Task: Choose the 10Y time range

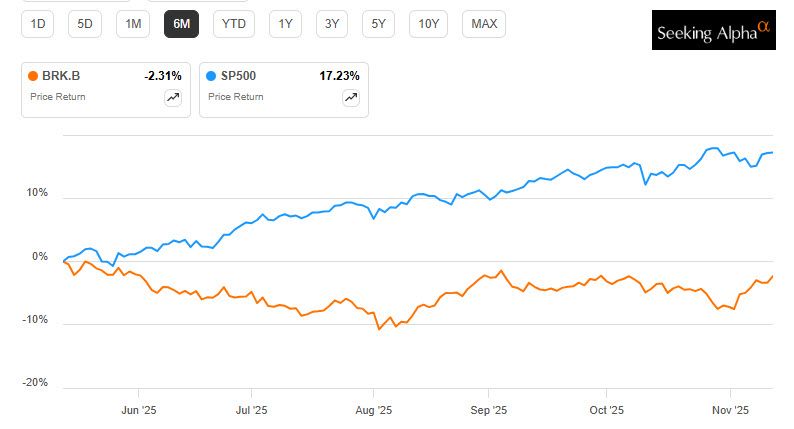Action: coord(429,23)
